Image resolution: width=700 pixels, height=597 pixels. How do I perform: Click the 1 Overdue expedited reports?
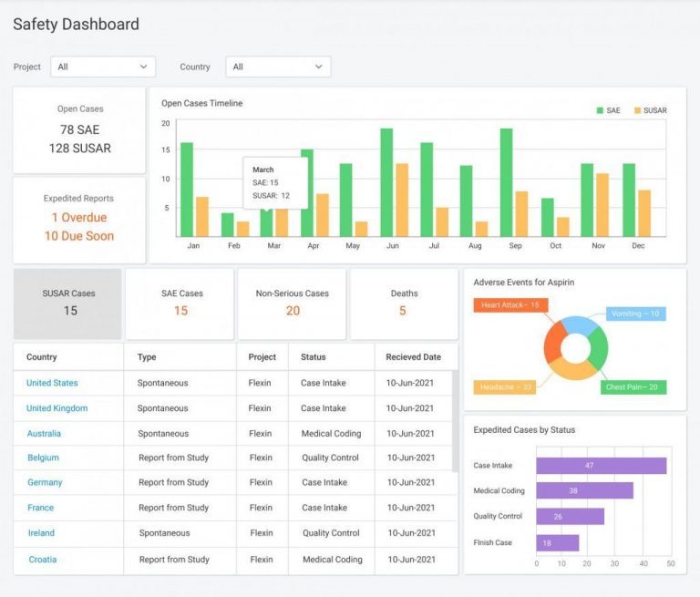pos(79,218)
